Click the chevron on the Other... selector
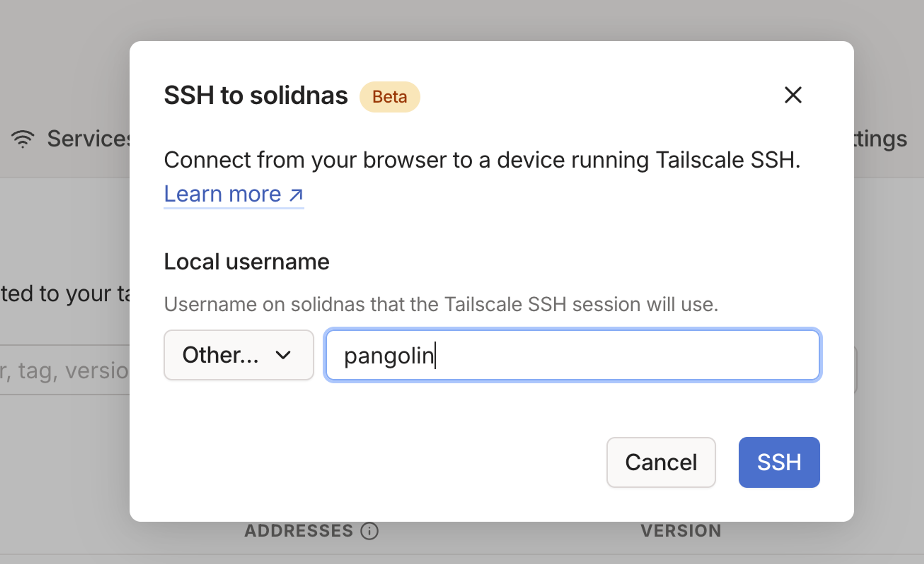924x564 pixels. click(283, 355)
